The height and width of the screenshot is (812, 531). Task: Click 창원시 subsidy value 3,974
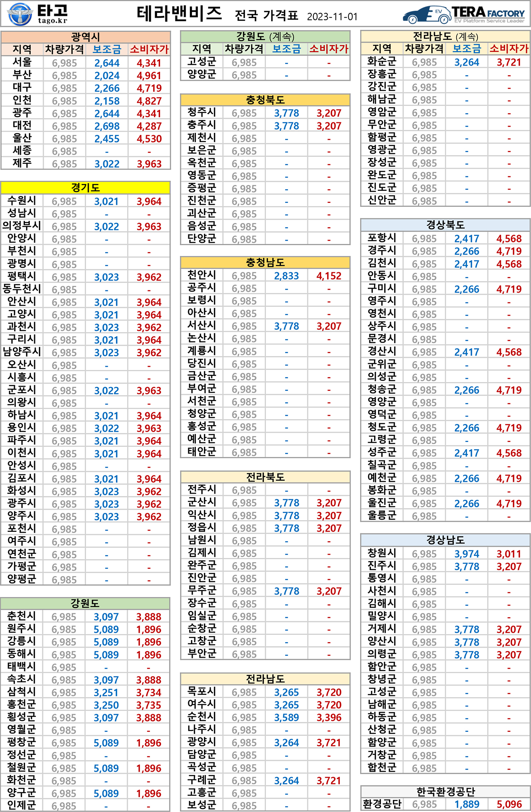click(467, 554)
